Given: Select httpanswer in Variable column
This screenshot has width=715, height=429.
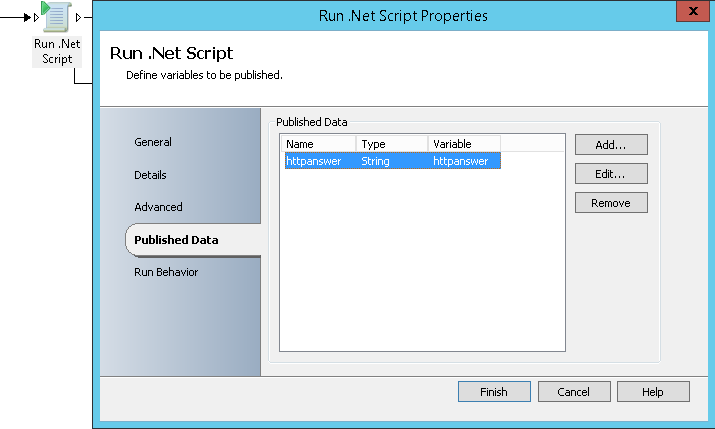Looking at the screenshot, I should pos(461,161).
